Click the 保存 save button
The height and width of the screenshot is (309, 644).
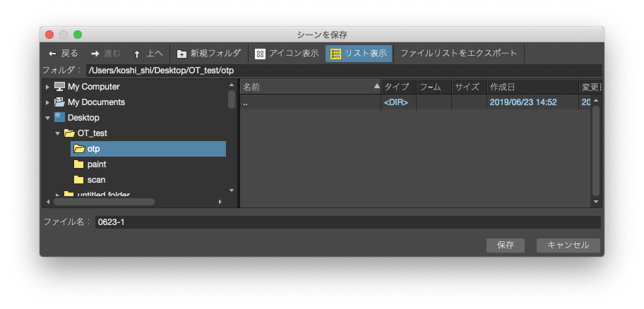pyautogui.click(x=505, y=246)
